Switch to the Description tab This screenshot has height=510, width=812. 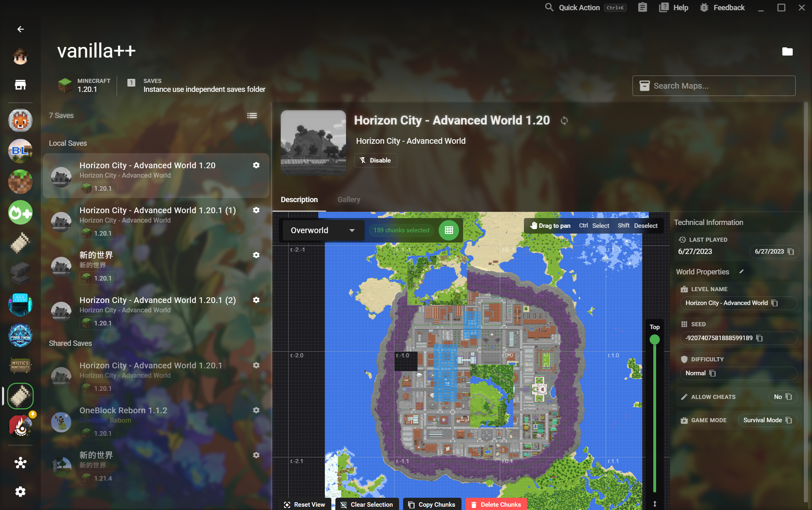click(299, 200)
